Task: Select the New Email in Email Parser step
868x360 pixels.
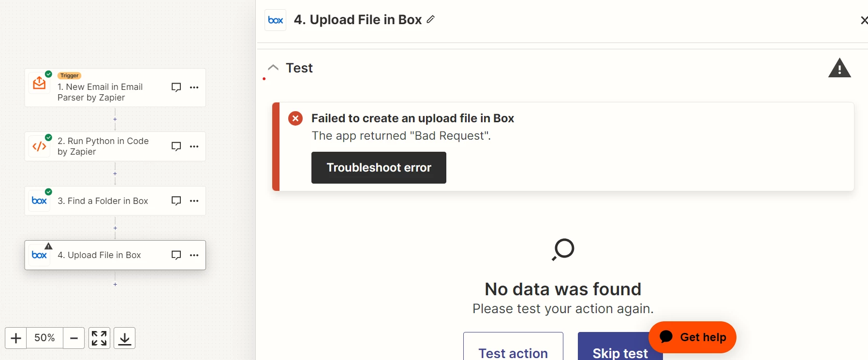Action: 115,87
